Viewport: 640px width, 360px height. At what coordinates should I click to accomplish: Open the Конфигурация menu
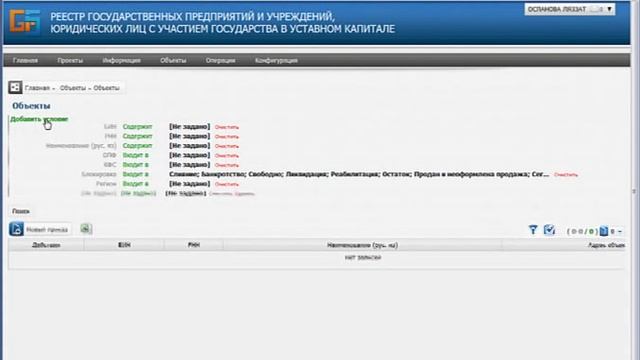276,60
